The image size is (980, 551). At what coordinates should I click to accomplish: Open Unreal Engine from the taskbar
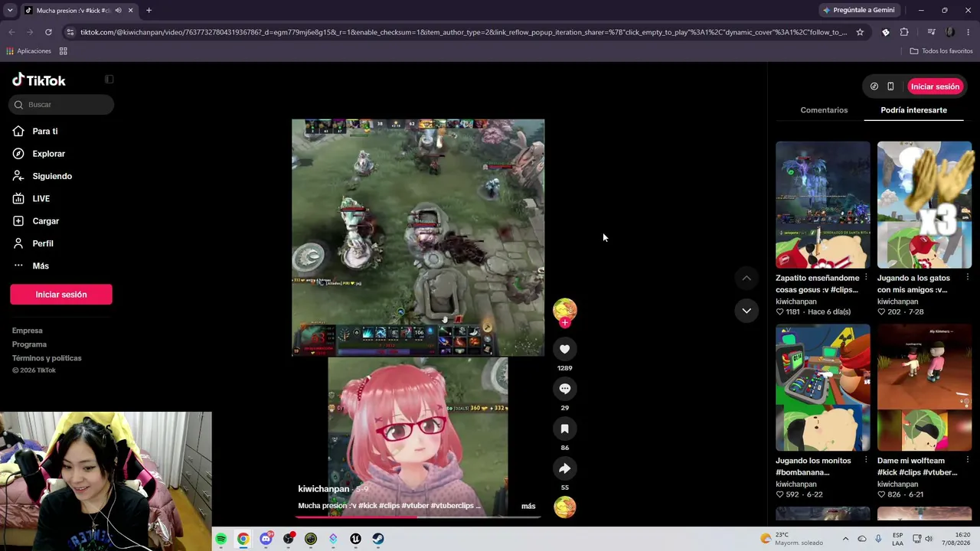point(355,539)
